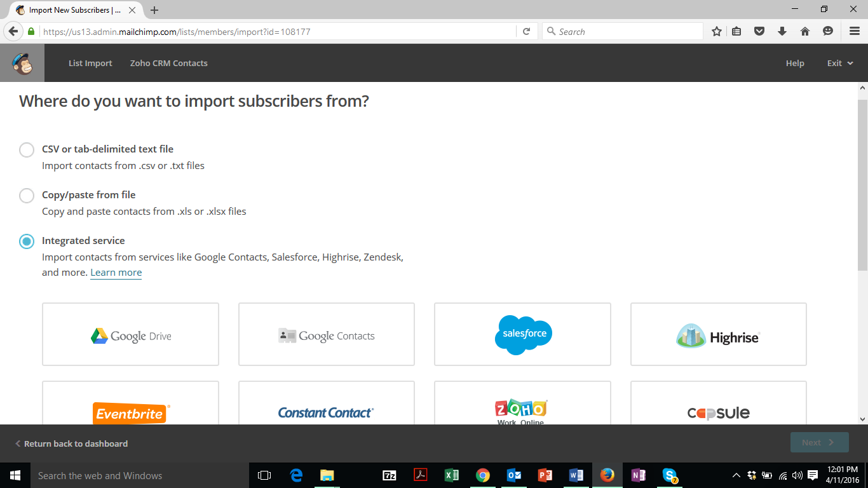Focus the Firefox Search box

point(623,31)
